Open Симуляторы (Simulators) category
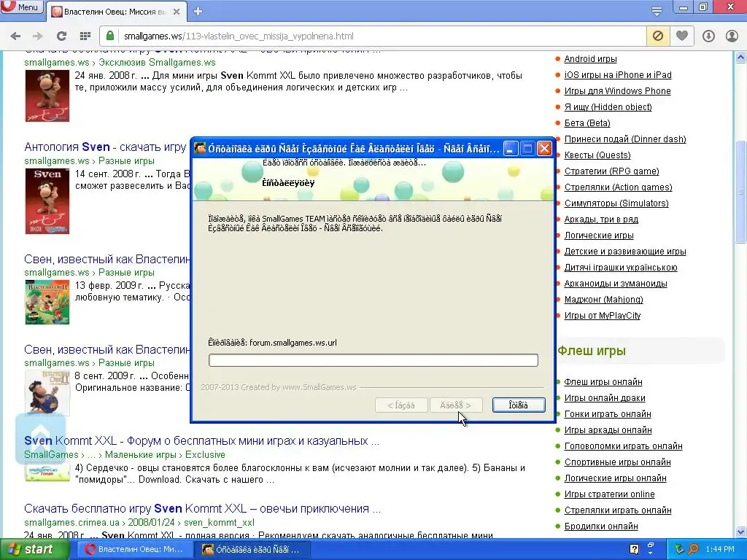This screenshot has height=560, width=747. [x=616, y=203]
